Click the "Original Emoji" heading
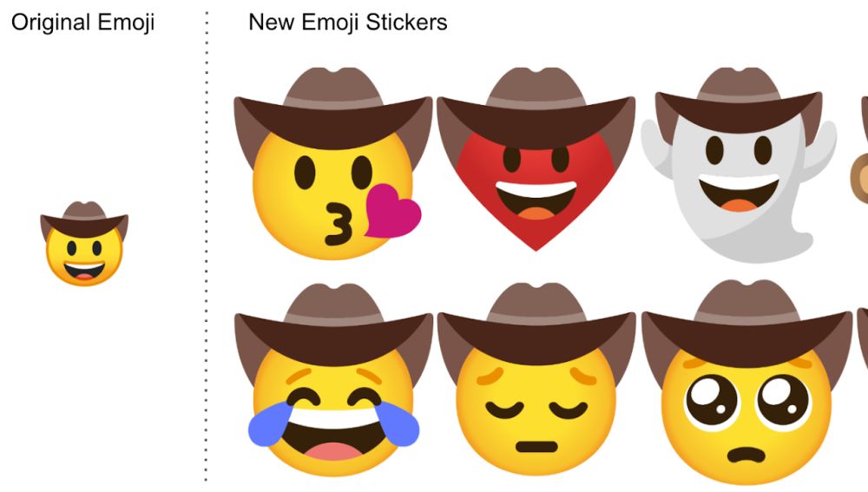 pos(83,23)
